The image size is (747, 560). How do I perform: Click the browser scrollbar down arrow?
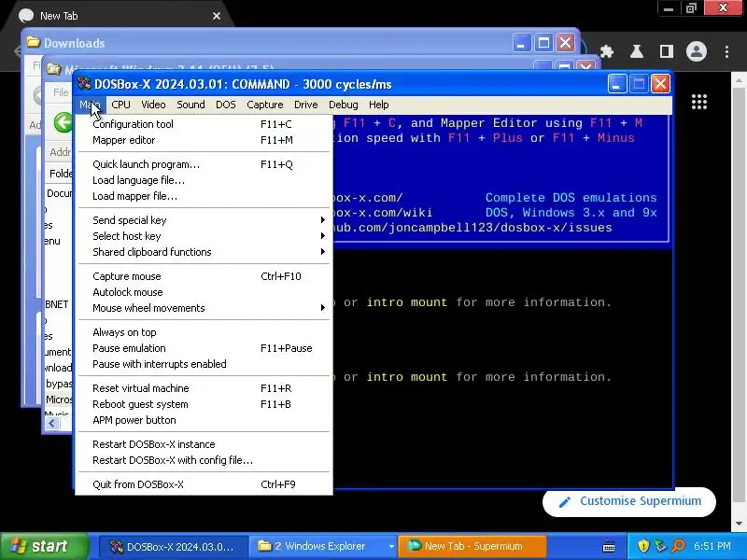click(739, 523)
